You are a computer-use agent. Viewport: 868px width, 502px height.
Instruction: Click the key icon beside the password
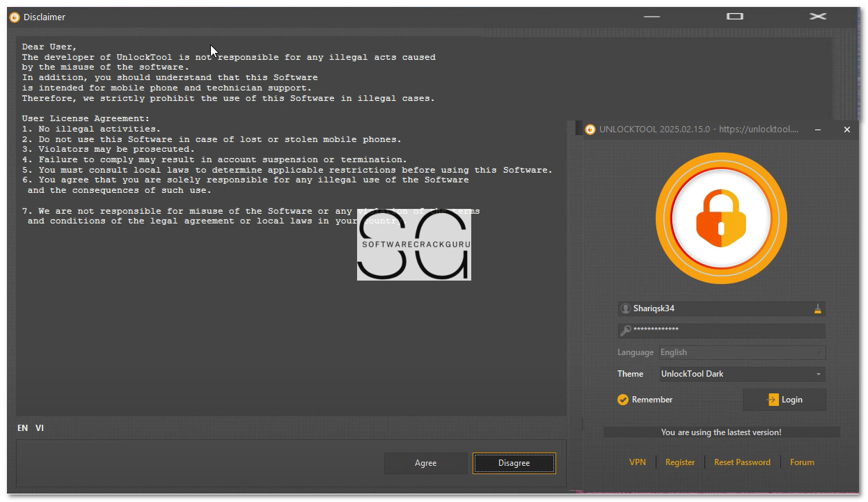pos(626,330)
